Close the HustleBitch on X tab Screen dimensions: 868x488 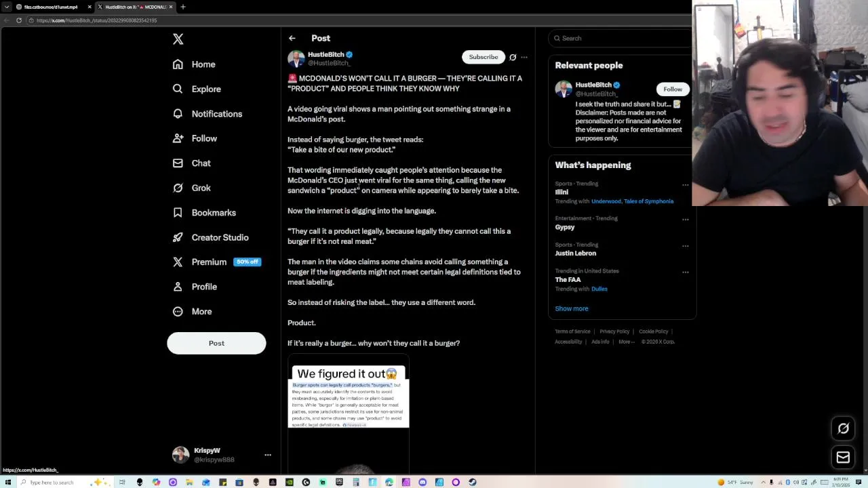(171, 7)
